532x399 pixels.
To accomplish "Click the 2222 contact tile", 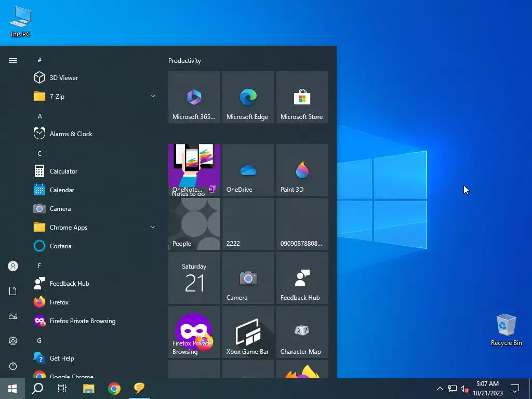I will tap(248, 224).
